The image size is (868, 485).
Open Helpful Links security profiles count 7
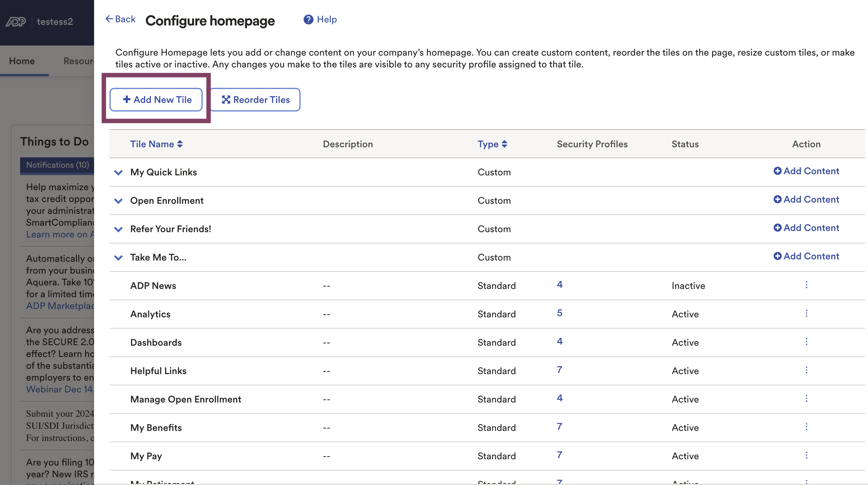[x=559, y=370]
